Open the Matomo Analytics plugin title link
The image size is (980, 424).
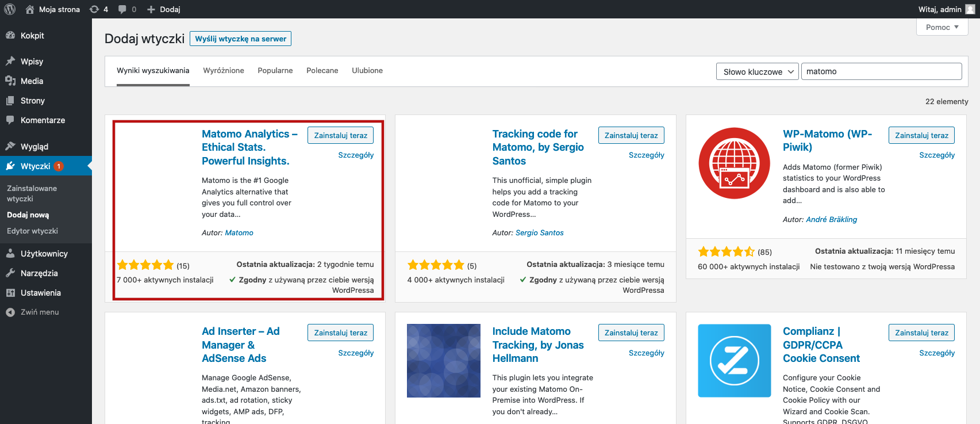(x=249, y=147)
